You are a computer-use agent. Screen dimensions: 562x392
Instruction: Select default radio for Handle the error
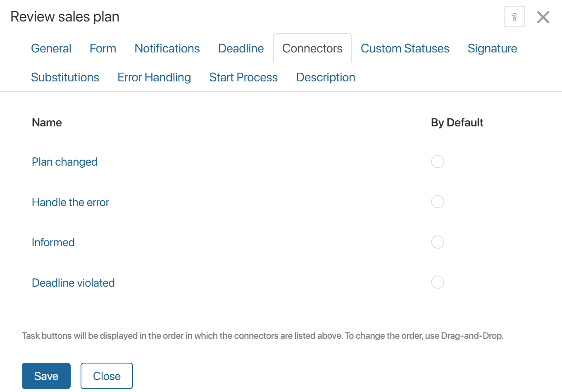pyautogui.click(x=437, y=202)
